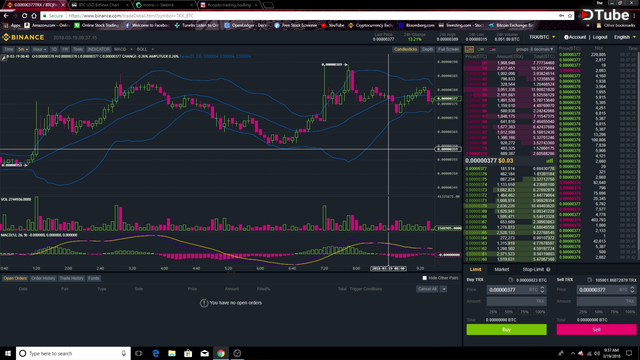Switch to the Open Orders tab
Viewport: 640px width, 360px height.
15,278
